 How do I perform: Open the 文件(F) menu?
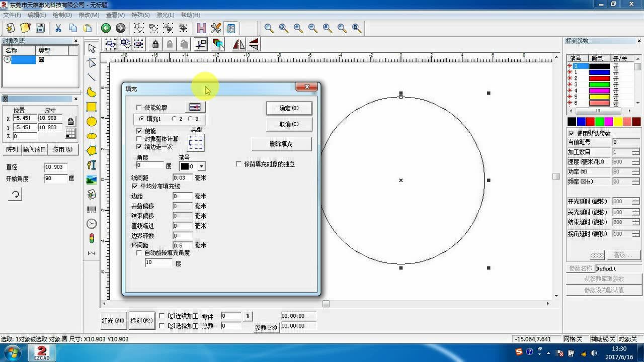(x=12, y=15)
